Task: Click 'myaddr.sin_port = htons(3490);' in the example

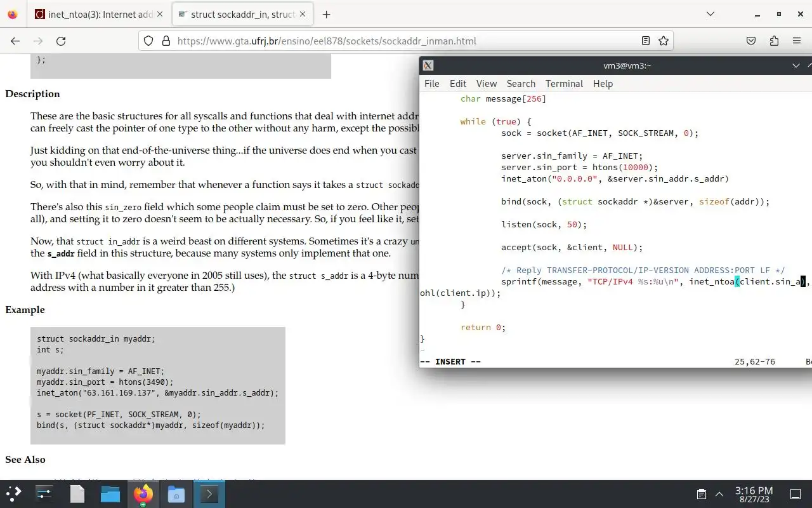Action: pyautogui.click(x=105, y=382)
